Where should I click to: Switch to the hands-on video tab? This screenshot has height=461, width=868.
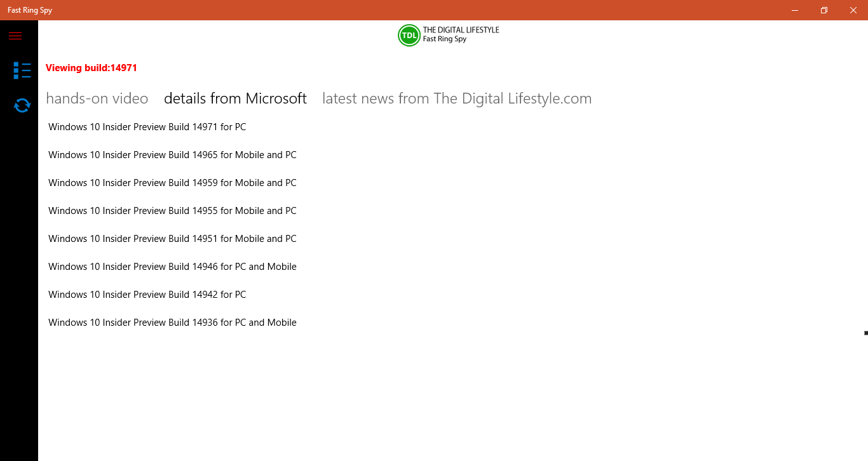point(97,98)
